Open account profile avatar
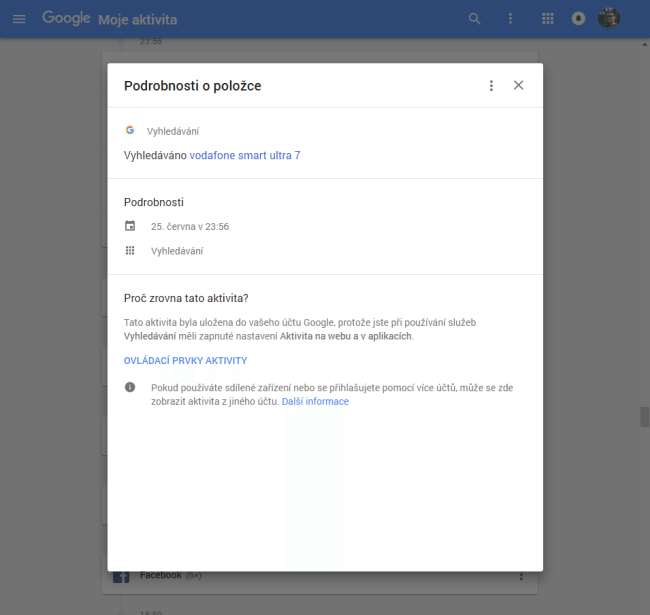 click(x=609, y=18)
